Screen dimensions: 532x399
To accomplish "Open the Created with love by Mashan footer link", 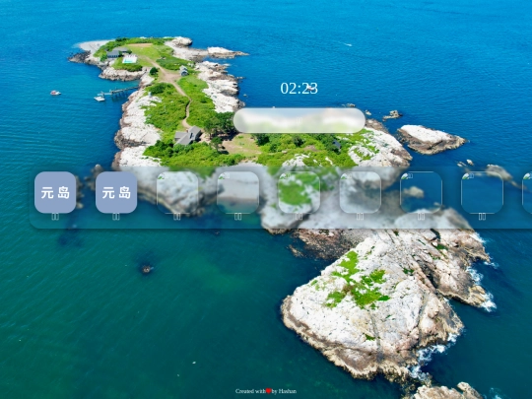I will pyautogui.click(x=266, y=391).
